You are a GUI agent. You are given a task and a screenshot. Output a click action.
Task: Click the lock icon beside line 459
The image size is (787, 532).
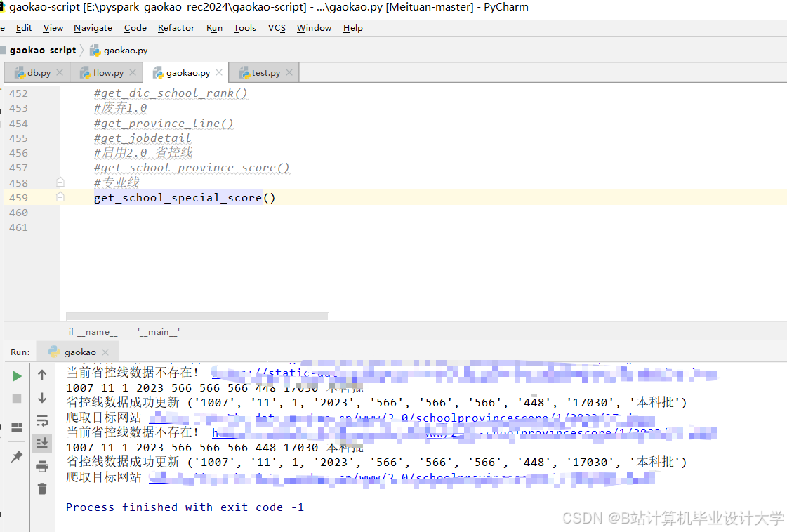[x=60, y=197]
